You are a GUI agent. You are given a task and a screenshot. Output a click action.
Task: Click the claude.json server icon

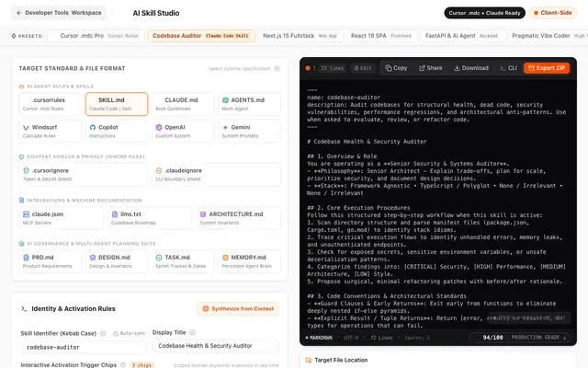coord(27,214)
